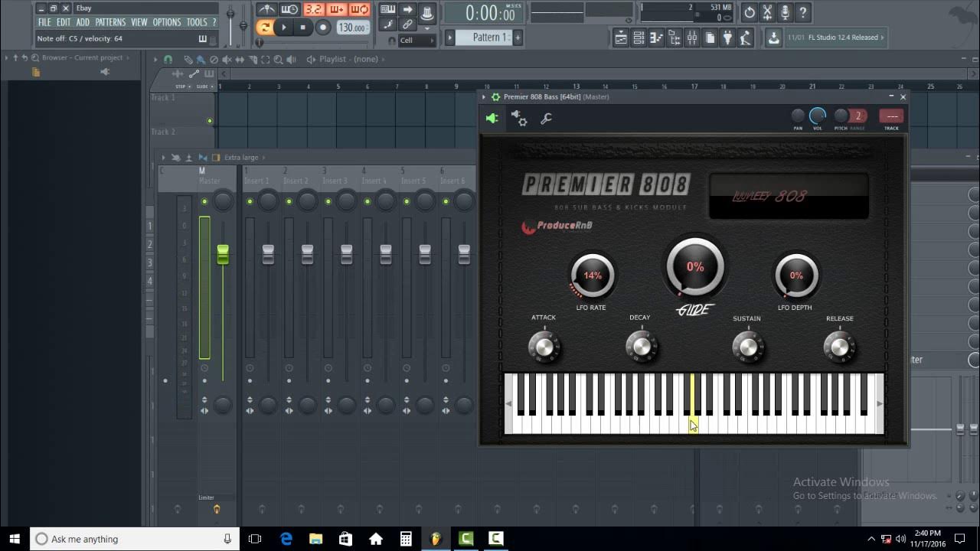Click the Stop button in transport

coord(303,28)
